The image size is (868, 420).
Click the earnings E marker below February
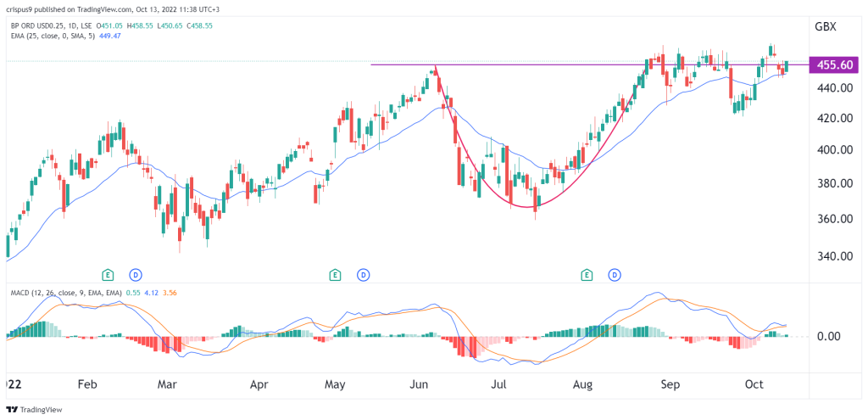[x=108, y=274]
